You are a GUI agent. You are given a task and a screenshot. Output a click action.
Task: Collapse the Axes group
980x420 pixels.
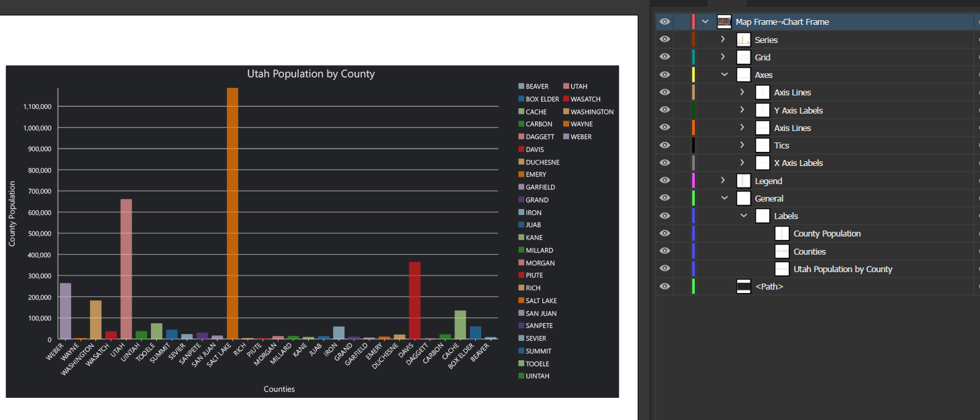pyautogui.click(x=724, y=74)
